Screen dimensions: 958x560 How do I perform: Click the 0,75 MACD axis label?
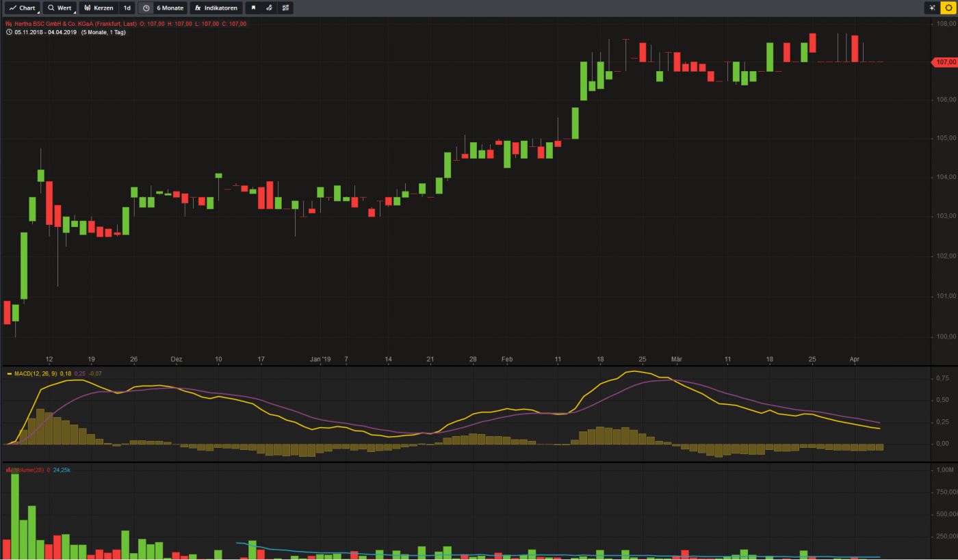click(944, 378)
